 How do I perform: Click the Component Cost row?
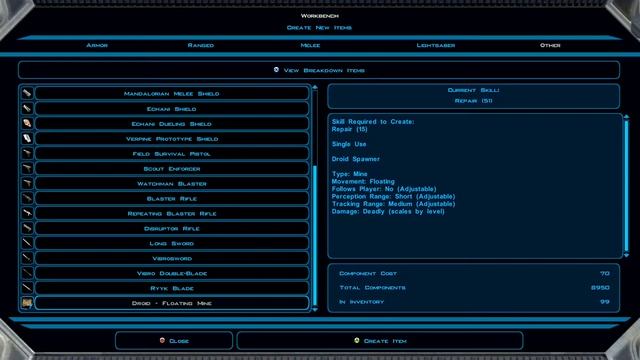(x=474, y=273)
